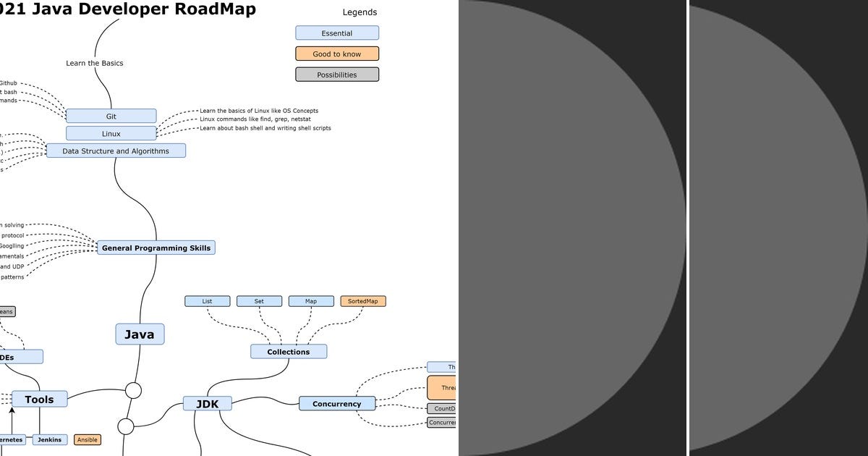Screen dimensions: 868x456
Task: Click the gray Possibilities legend box
Action: pyautogui.click(x=336, y=74)
